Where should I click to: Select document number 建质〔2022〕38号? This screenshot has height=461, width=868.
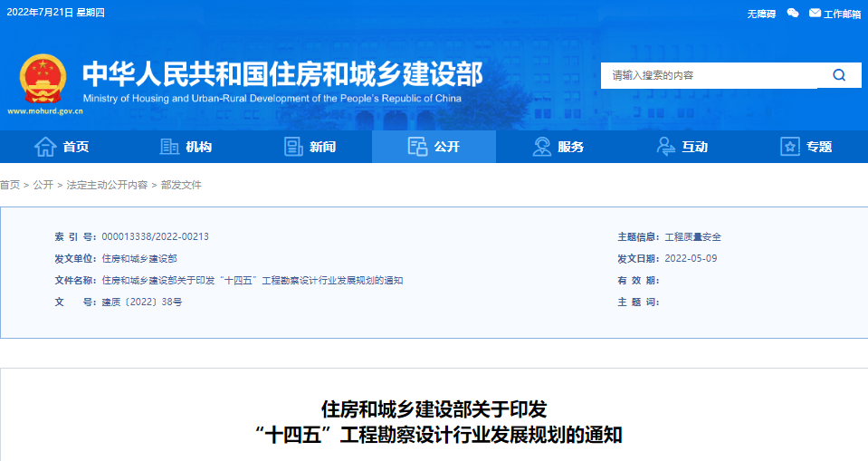[x=142, y=302]
